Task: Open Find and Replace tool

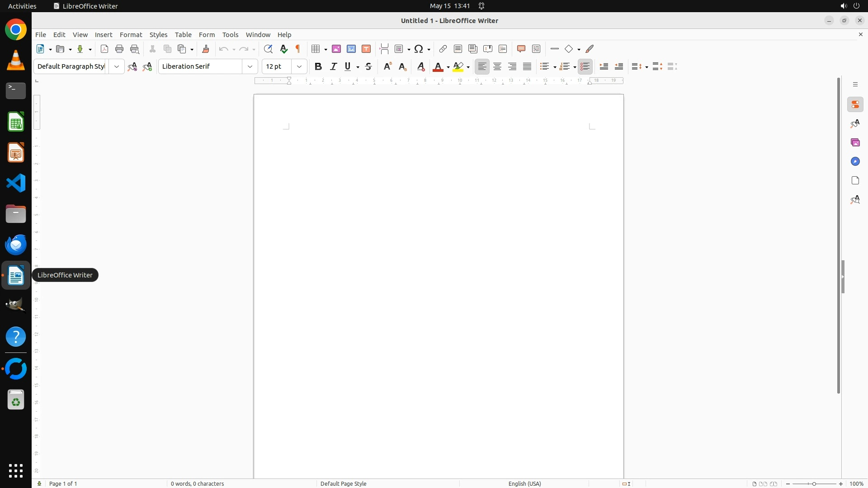Action: click(x=268, y=49)
